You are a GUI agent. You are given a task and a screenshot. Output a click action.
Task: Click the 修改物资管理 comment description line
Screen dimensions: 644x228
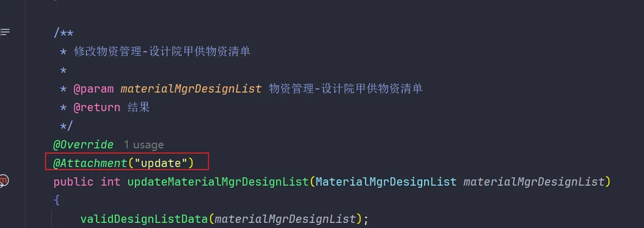[162, 51]
